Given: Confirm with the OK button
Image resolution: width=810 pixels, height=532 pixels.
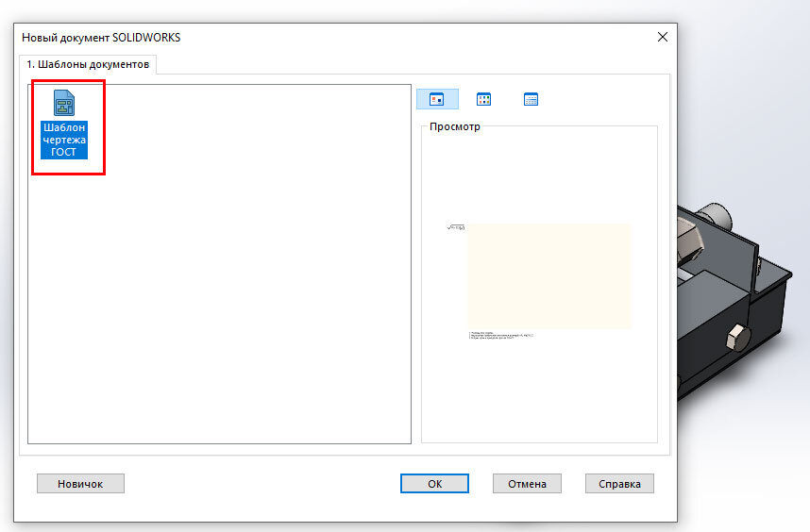Looking at the screenshot, I should click(x=434, y=484).
